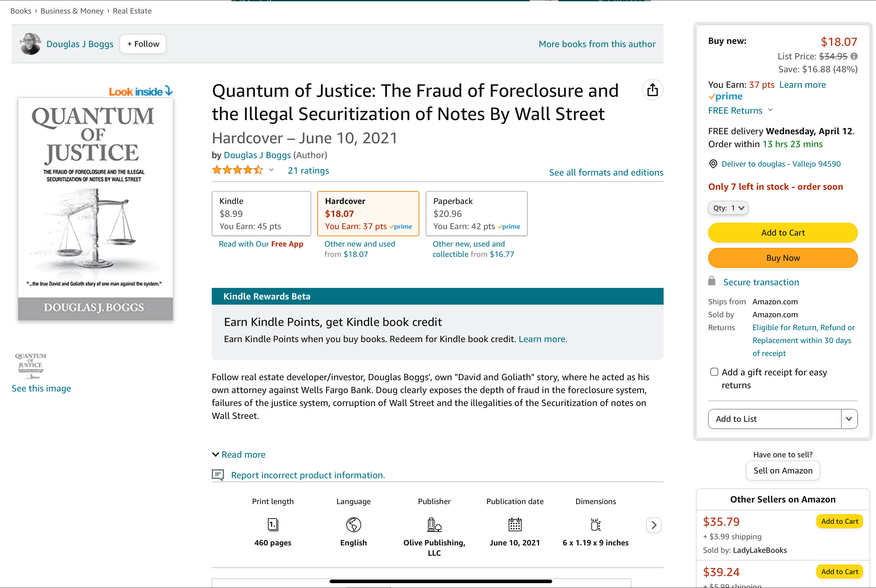Click the Print length page icon
Viewport: 876px width, 588px height.
(x=273, y=525)
